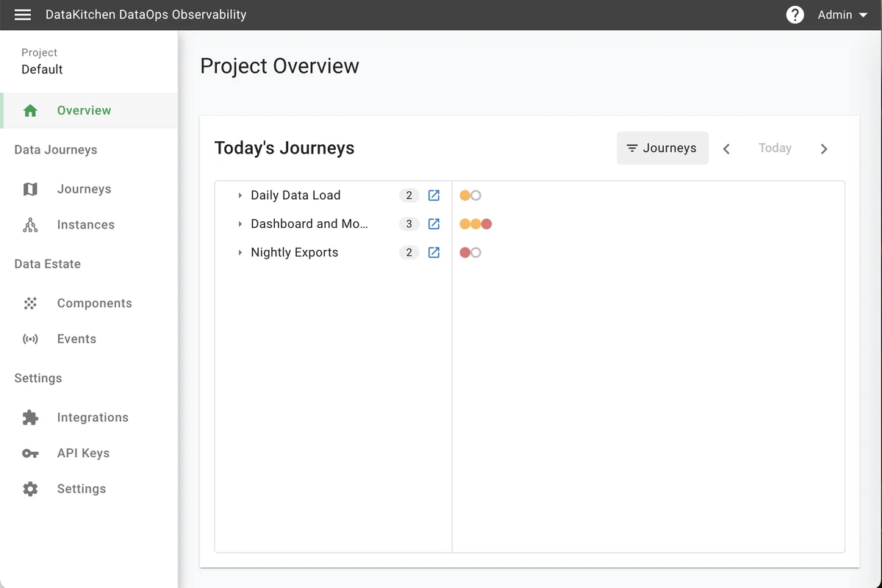882x588 pixels.
Task: Click the Instances branching icon
Action: coord(29,224)
